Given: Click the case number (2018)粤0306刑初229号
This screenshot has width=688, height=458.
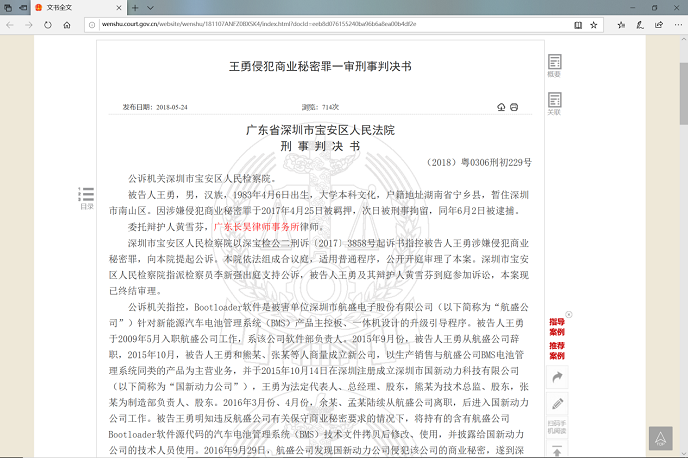Looking at the screenshot, I should point(479,162).
